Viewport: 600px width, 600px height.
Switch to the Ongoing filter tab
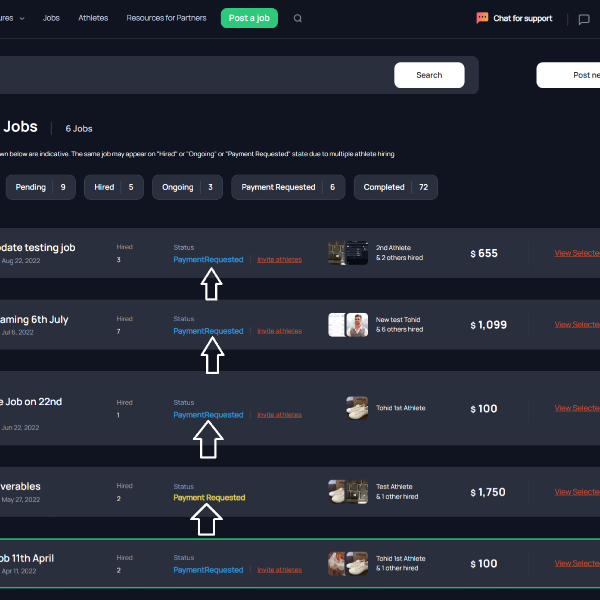coord(187,187)
